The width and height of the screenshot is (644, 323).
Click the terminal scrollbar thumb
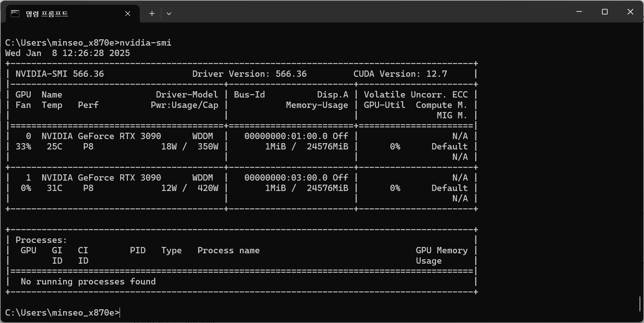640,304
